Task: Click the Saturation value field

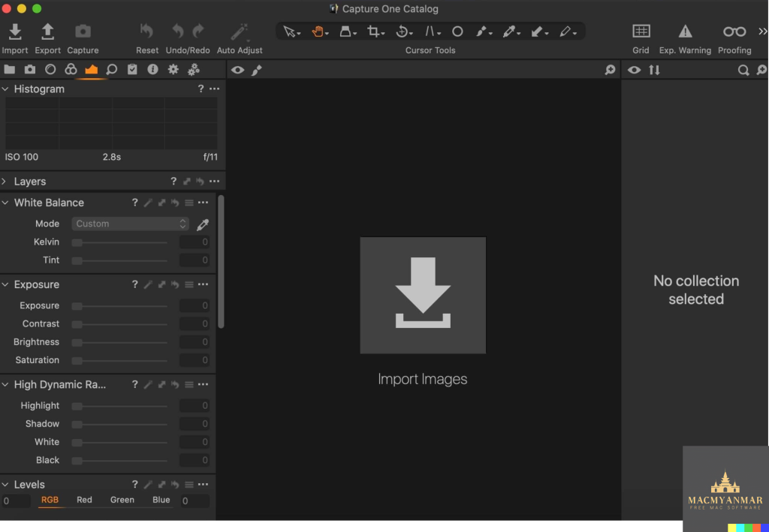Action: coord(195,360)
